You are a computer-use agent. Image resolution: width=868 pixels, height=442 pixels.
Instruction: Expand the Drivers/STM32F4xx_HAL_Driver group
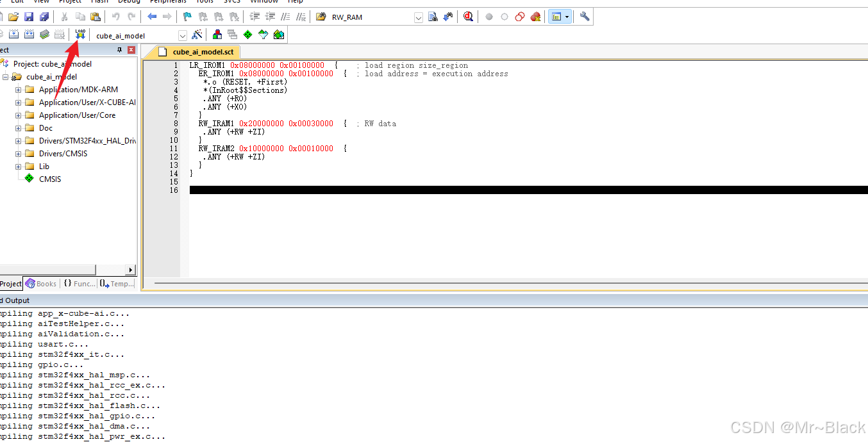18,141
